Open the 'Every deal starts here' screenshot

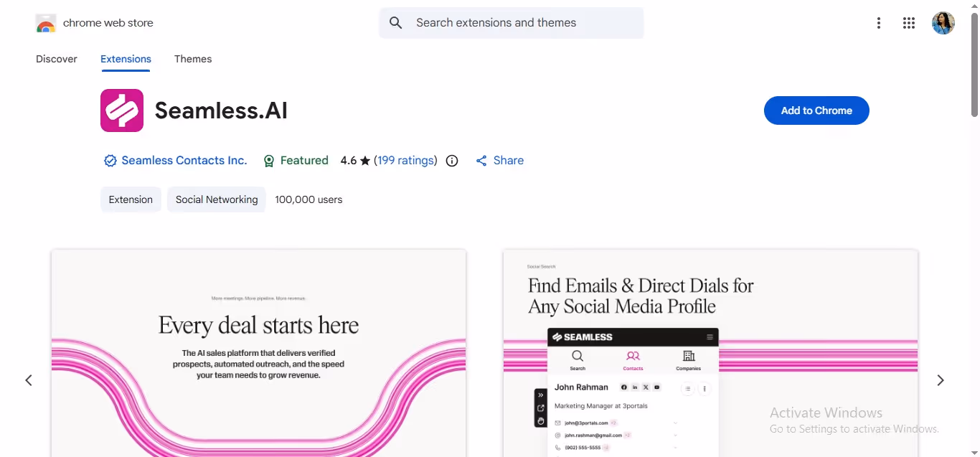[x=259, y=353]
